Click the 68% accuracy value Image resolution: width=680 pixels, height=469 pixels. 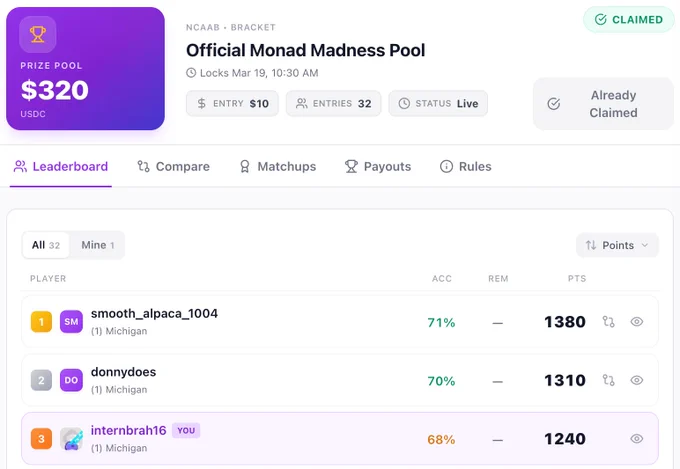(x=441, y=439)
